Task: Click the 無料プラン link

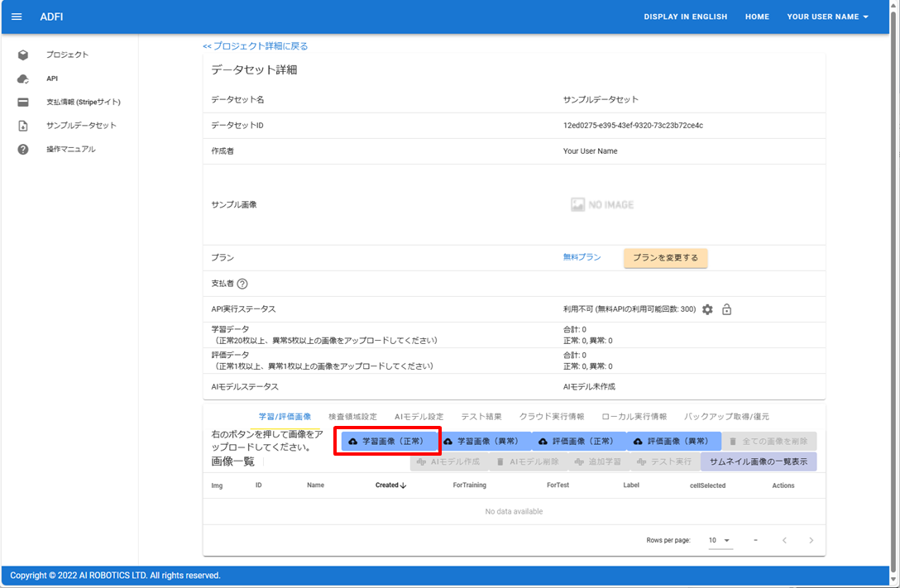Action: coord(582,257)
